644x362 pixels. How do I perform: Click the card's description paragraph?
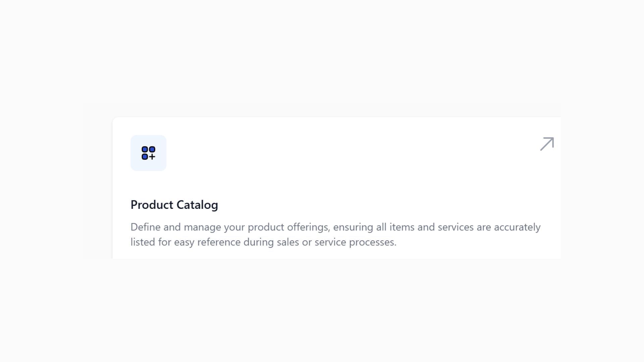click(x=335, y=234)
